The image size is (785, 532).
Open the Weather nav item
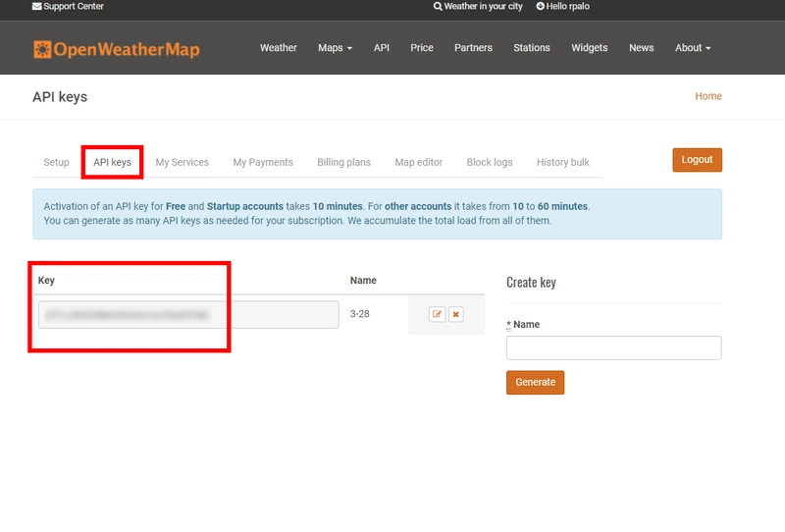pyautogui.click(x=279, y=47)
